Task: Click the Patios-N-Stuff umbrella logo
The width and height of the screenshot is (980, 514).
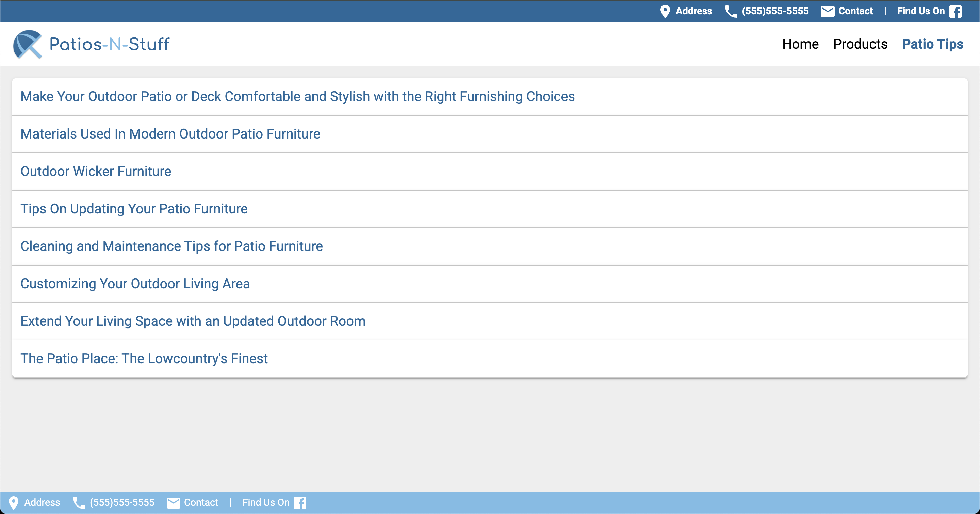Action: pos(28,44)
